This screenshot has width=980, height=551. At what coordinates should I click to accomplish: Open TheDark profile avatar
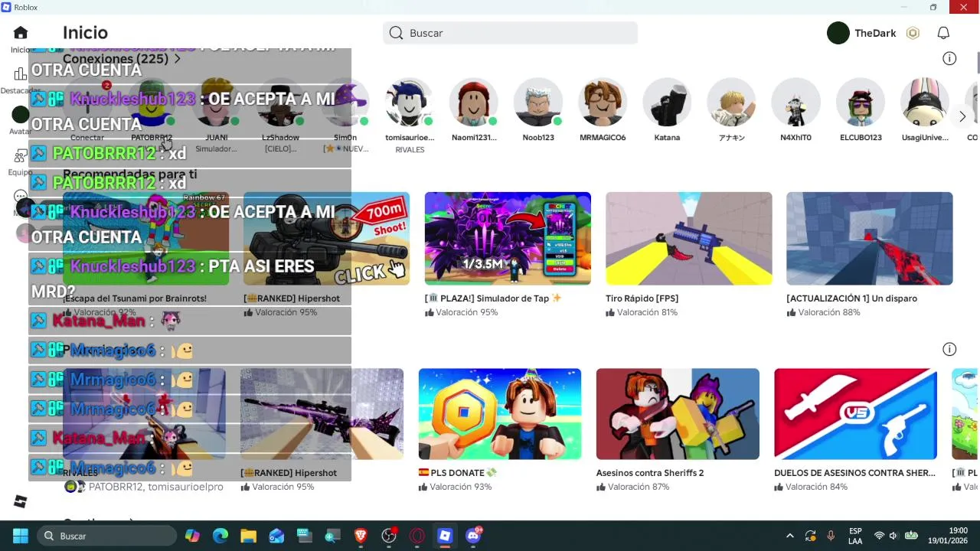838,33
